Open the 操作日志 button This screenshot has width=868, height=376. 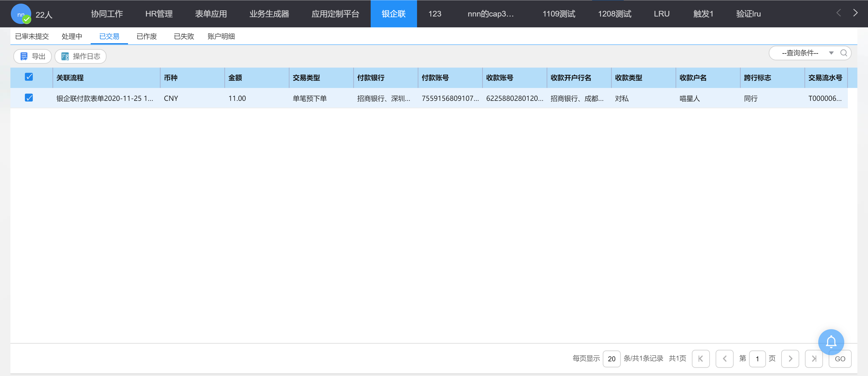81,56
